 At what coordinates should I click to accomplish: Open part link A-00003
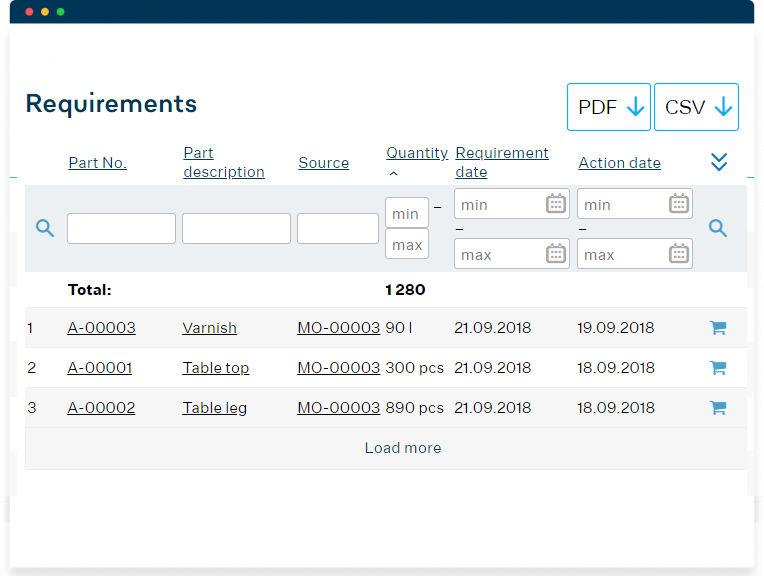click(x=101, y=328)
